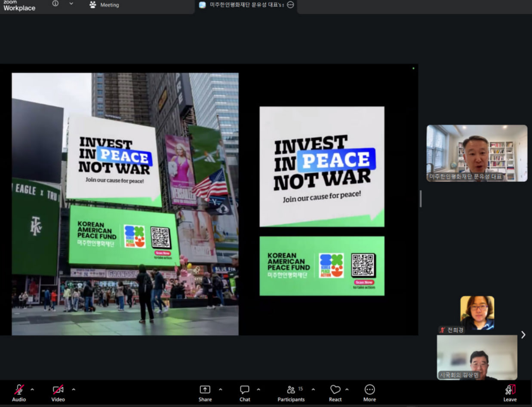Expand share options arrow beside Share
Viewport: 532px width, 407px height.
point(221,389)
